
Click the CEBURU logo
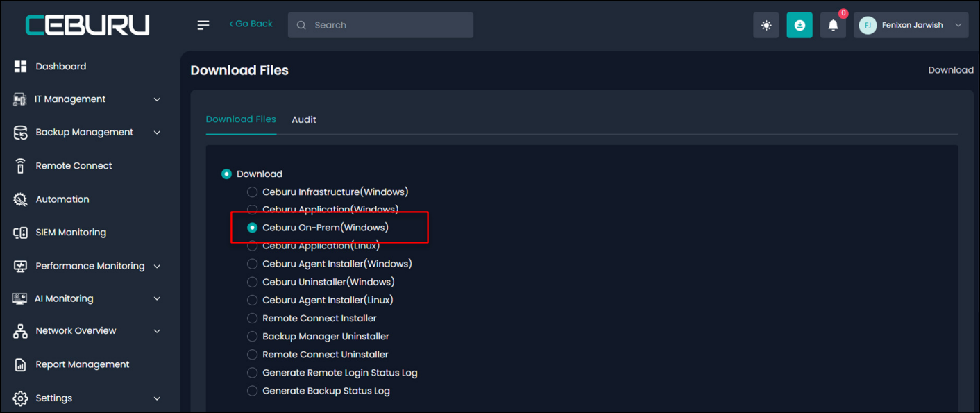coord(87,26)
